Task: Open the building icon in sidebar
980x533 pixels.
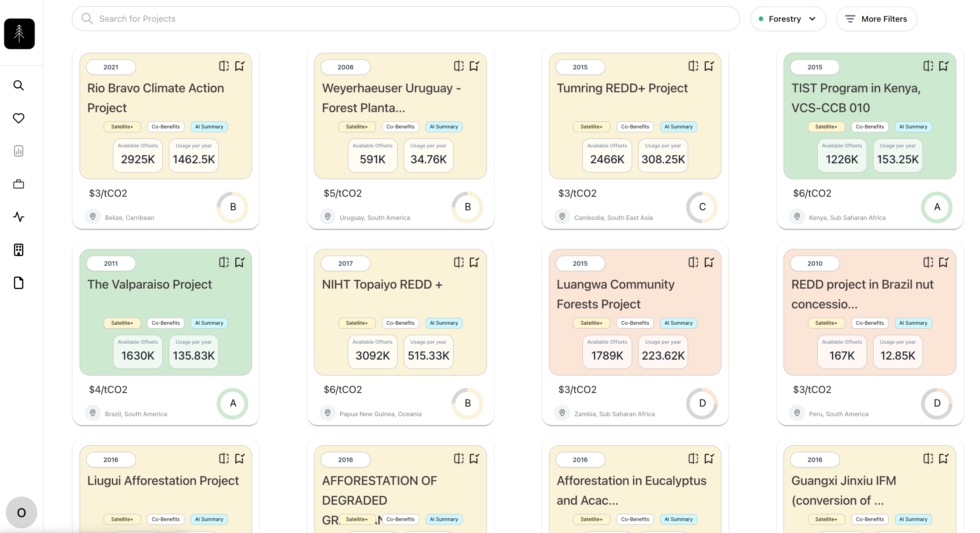Action: point(19,250)
